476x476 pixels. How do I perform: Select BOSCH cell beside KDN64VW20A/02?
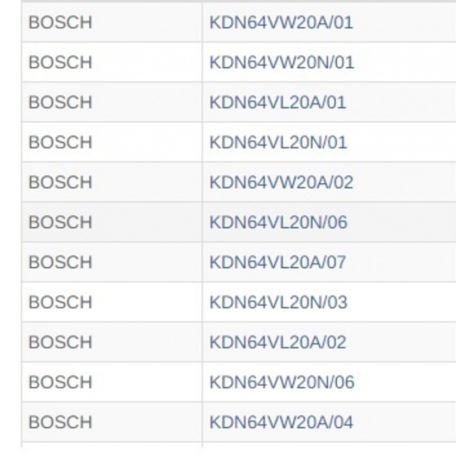pyautogui.click(x=112, y=182)
